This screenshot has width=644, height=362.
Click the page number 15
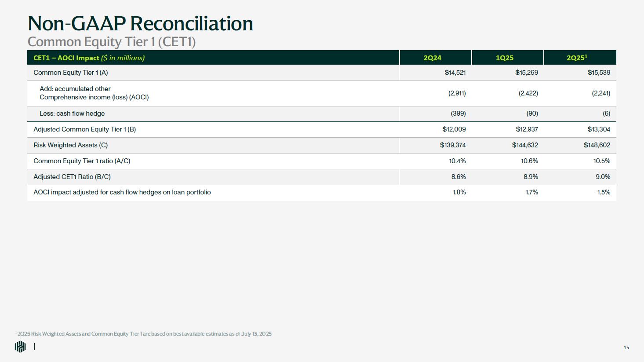click(x=626, y=347)
